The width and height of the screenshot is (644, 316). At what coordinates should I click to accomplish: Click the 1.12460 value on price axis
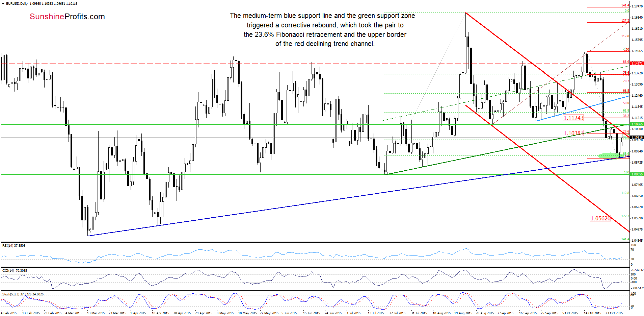pyautogui.click(x=637, y=96)
